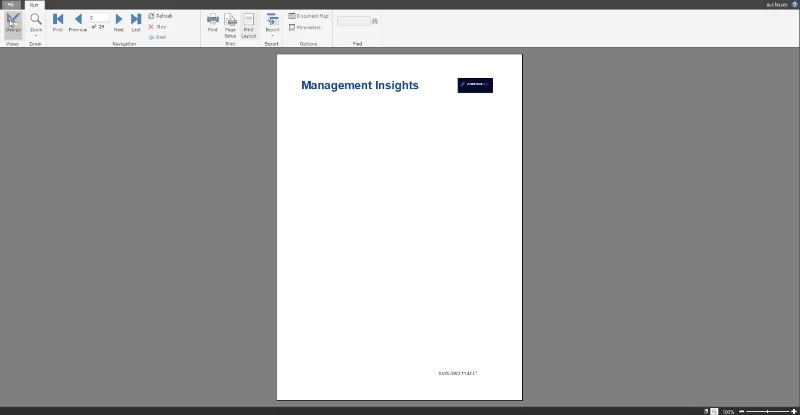Click the Management Insights report title
Image resolution: width=800 pixels, height=415 pixels.
pyautogui.click(x=360, y=85)
